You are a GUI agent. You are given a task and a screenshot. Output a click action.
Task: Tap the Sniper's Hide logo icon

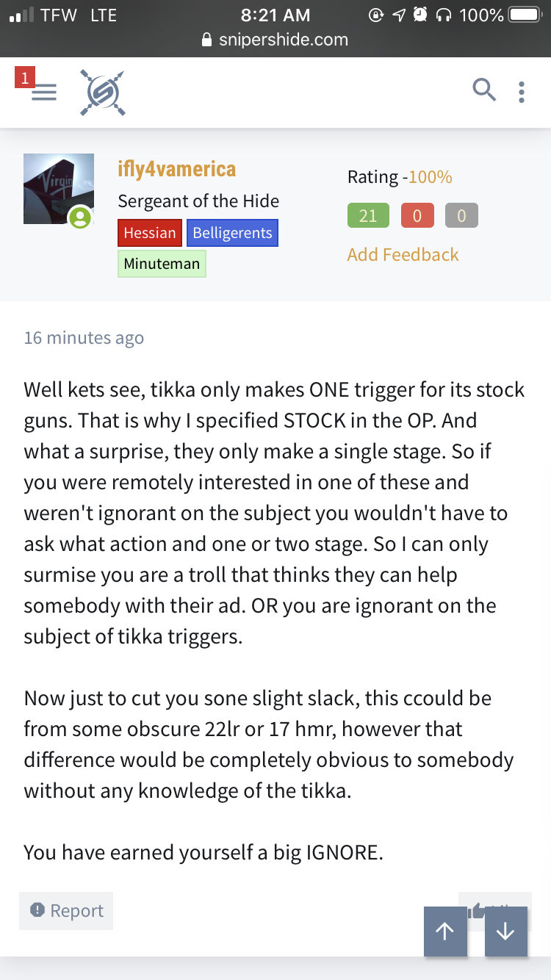point(102,92)
